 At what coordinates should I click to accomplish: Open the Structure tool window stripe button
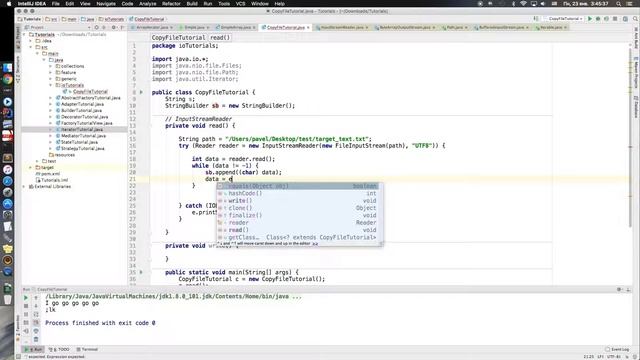click(18, 68)
